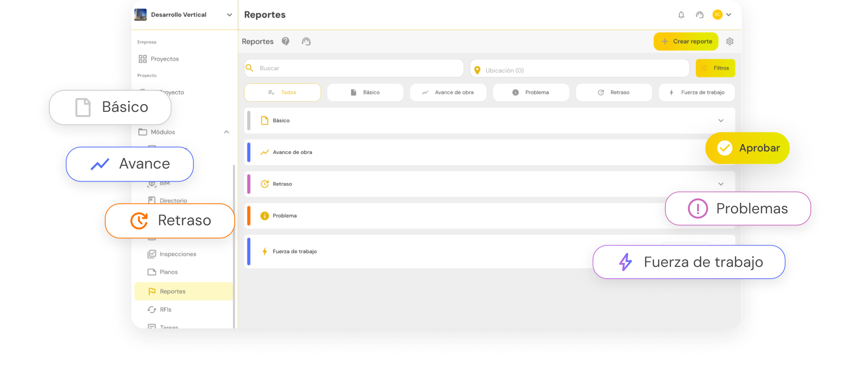Click the Planos folder icon
Viewport: 868px width, 383px height.
[x=152, y=272]
